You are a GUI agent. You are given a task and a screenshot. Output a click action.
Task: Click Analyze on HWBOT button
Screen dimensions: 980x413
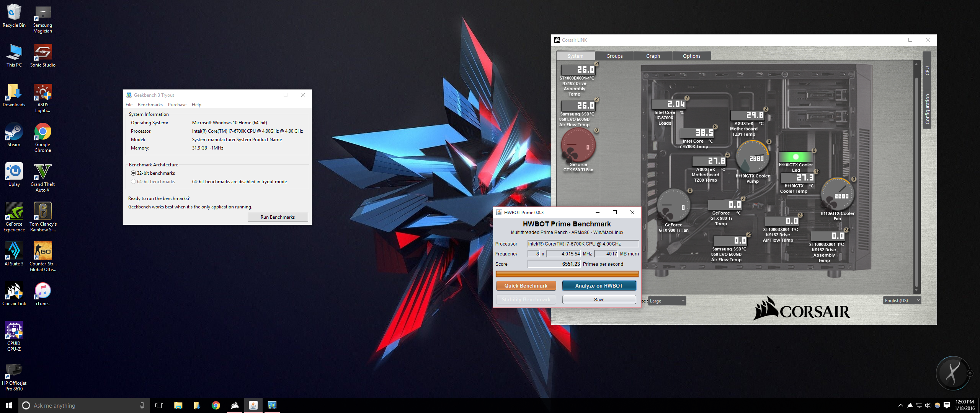[x=599, y=286]
